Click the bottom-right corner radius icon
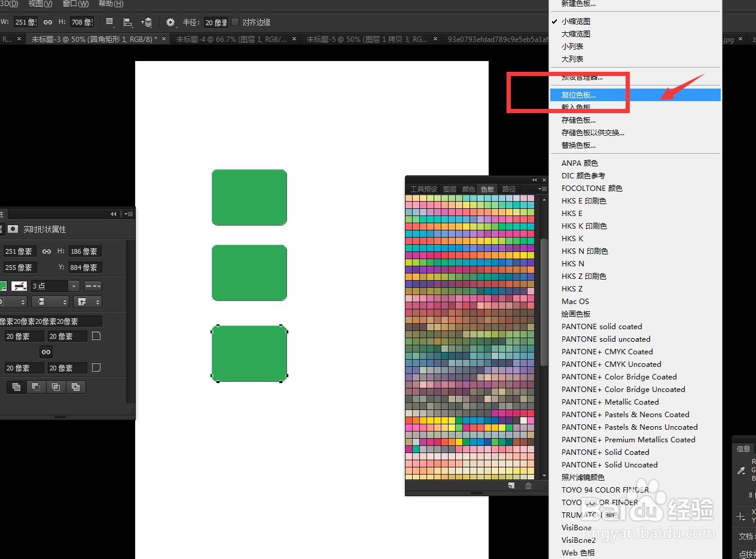756x559 pixels. pyautogui.click(x=96, y=367)
